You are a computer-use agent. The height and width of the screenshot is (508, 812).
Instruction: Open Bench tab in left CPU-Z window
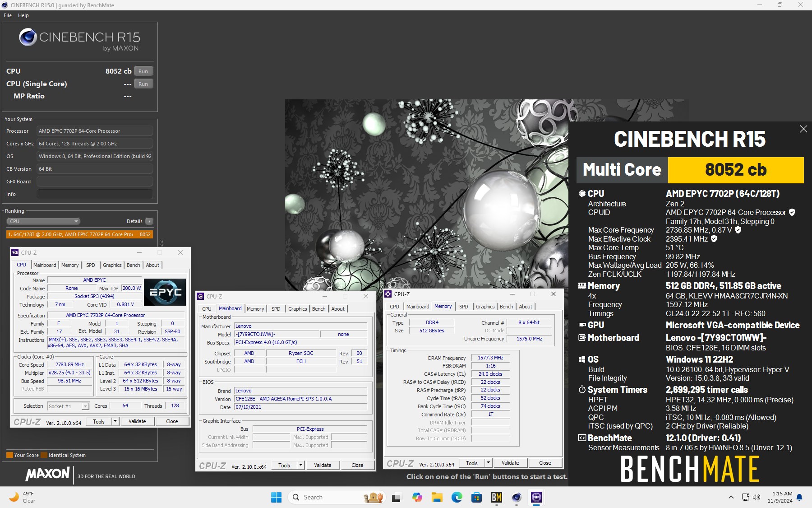[133, 265]
